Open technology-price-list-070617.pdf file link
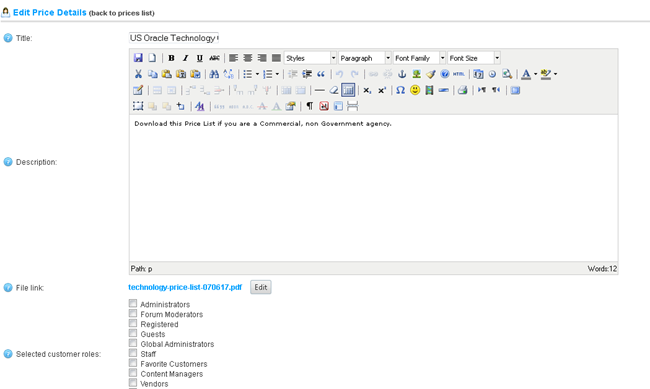The height and width of the screenshot is (389, 650). coord(185,287)
